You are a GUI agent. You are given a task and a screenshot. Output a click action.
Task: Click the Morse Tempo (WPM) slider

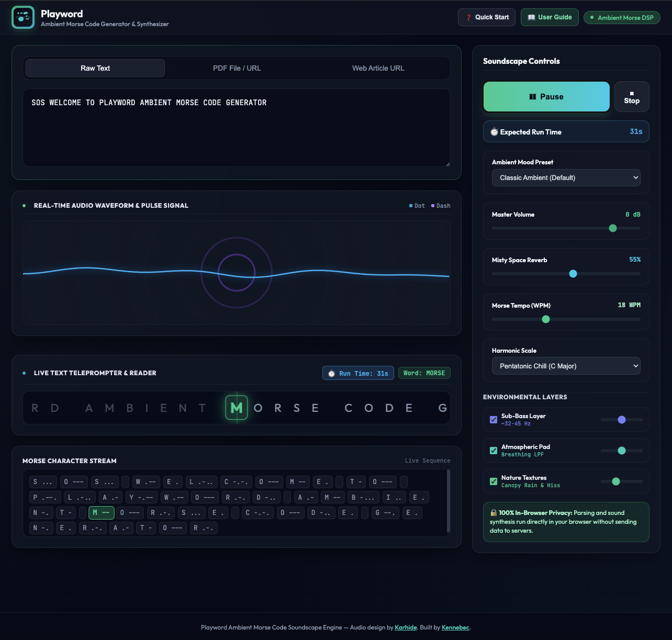566,319
